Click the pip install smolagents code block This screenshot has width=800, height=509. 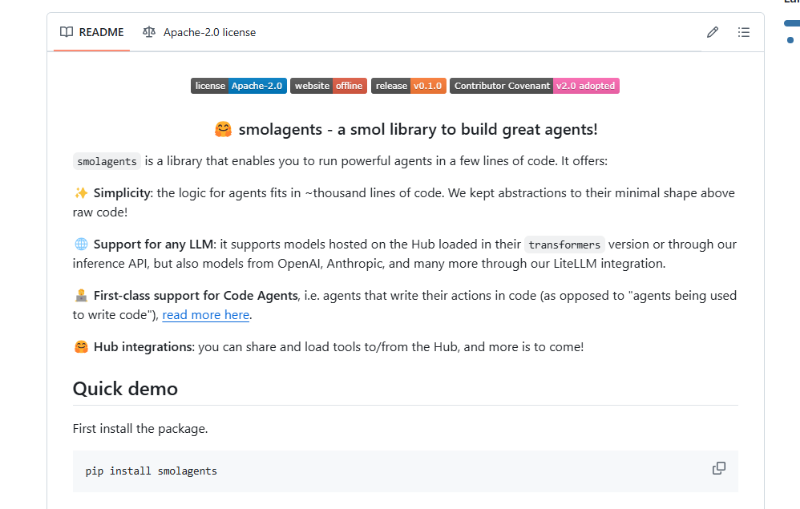(x=405, y=471)
